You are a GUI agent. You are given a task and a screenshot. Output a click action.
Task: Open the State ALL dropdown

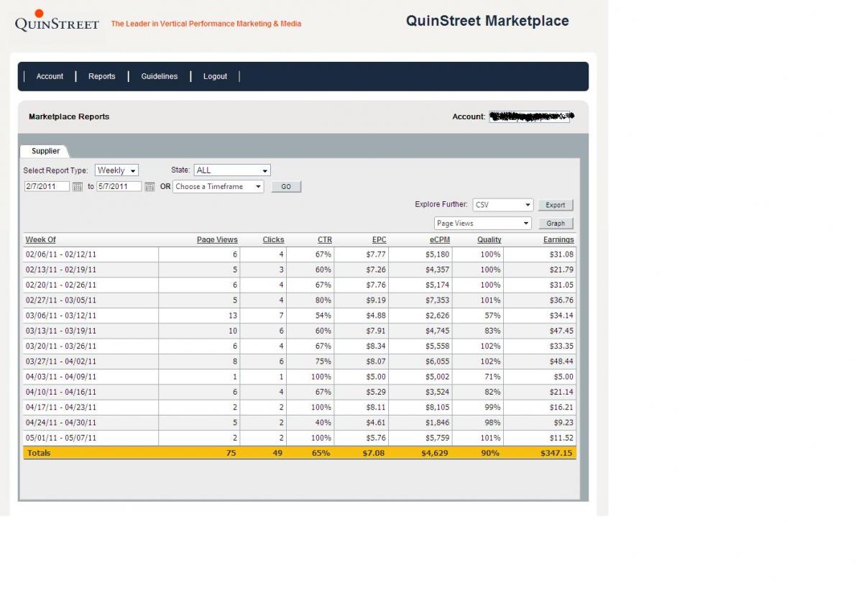tap(231, 170)
